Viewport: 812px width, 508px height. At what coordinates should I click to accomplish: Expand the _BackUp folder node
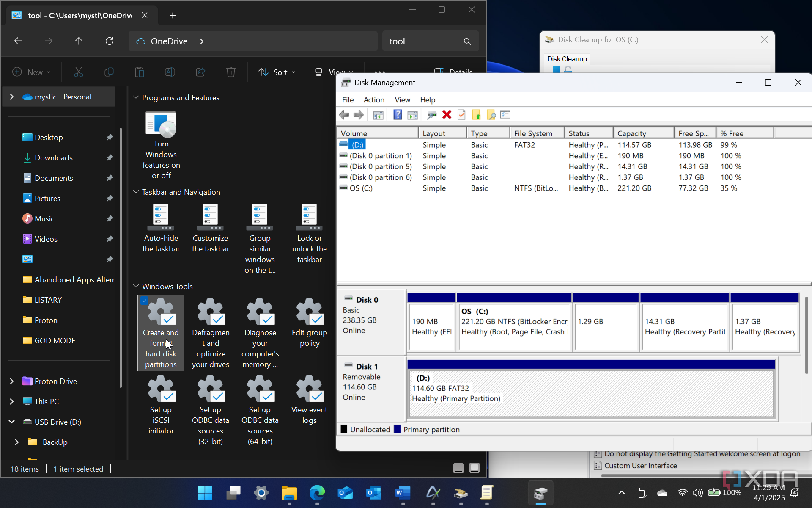(x=17, y=442)
